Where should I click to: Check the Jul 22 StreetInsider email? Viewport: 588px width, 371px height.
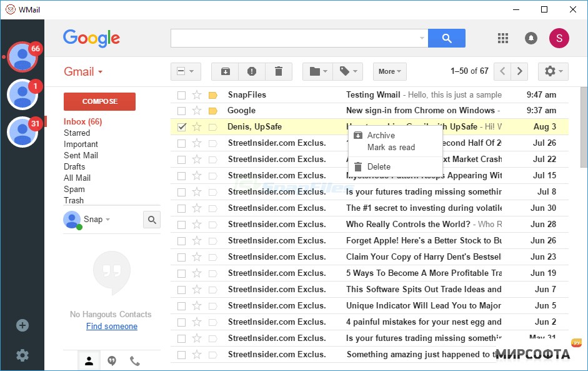tap(181, 160)
